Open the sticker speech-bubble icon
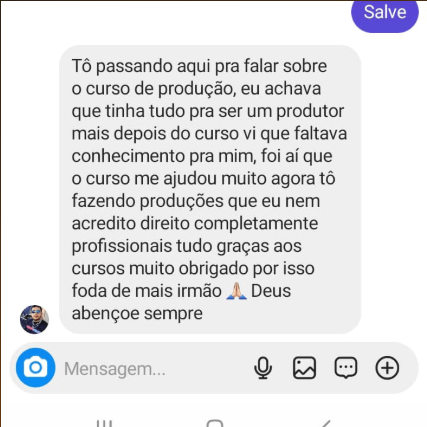The height and width of the screenshot is (427, 427). 346,368
